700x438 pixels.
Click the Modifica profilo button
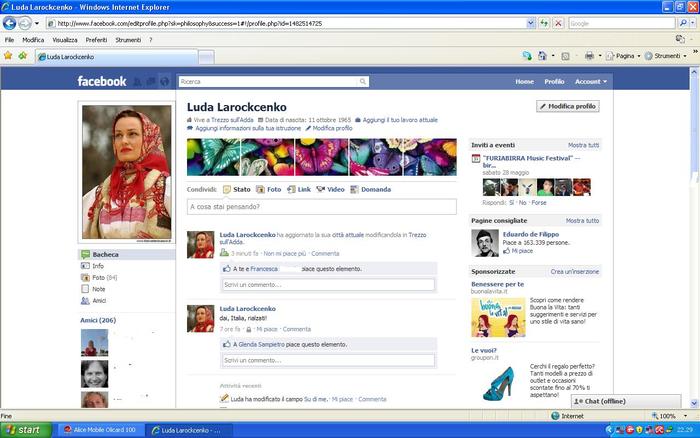567,106
